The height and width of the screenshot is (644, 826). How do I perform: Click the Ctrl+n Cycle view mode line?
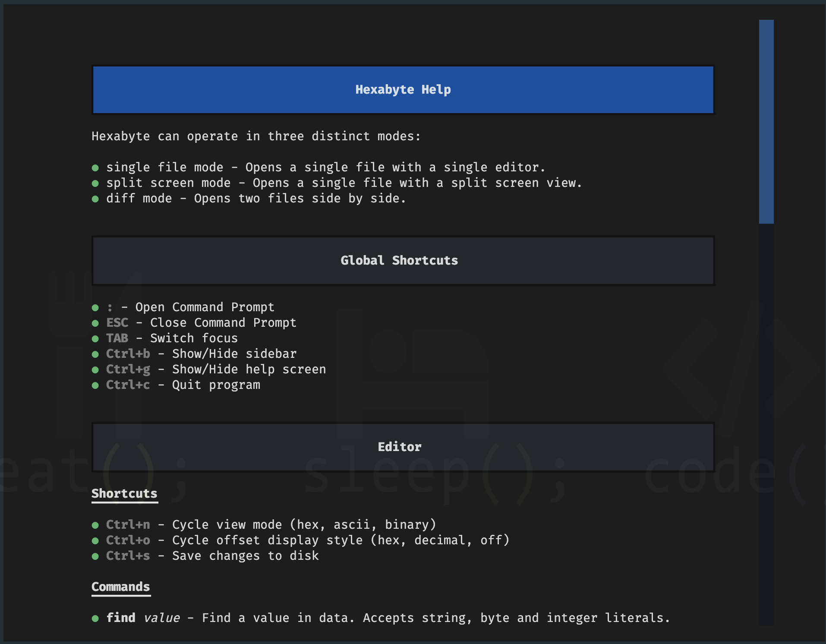(x=271, y=525)
